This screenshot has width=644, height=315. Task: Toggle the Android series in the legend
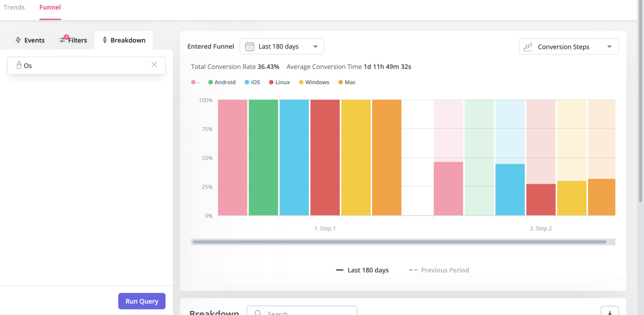click(222, 82)
